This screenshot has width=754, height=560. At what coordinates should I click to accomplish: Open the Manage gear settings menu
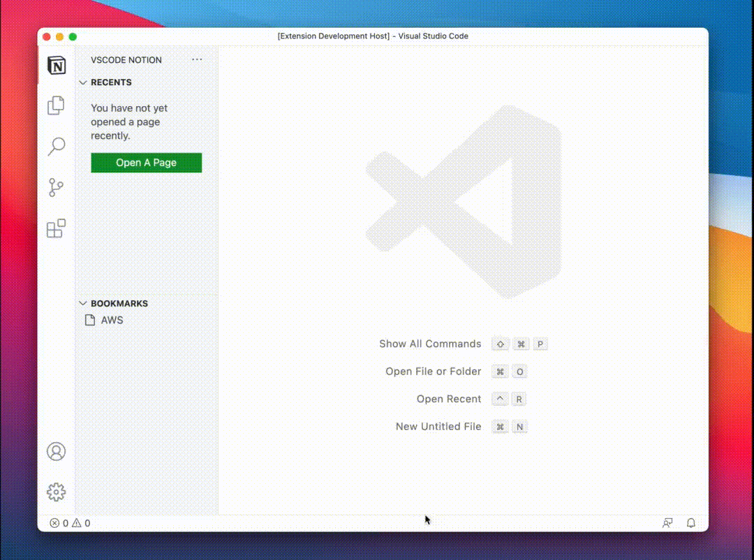click(x=57, y=492)
